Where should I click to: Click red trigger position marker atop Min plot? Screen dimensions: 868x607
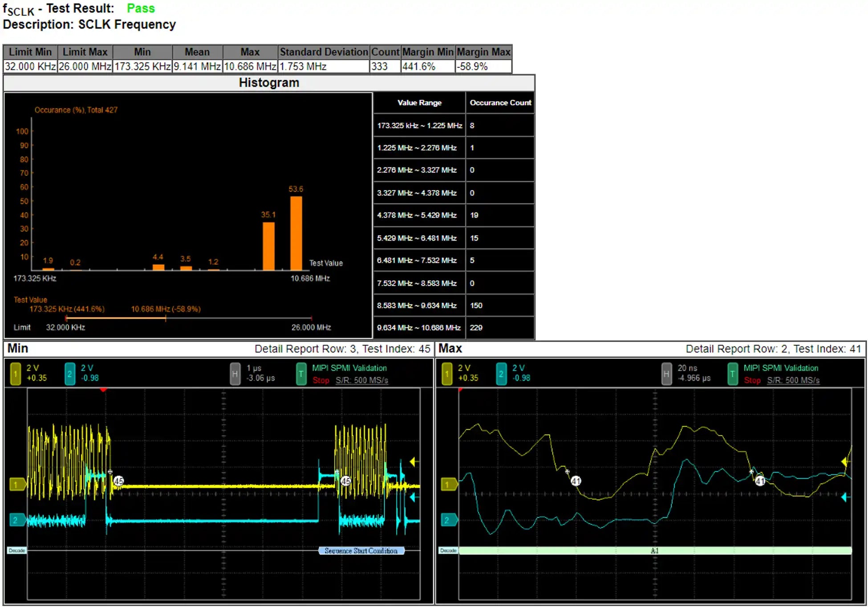[x=103, y=390]
